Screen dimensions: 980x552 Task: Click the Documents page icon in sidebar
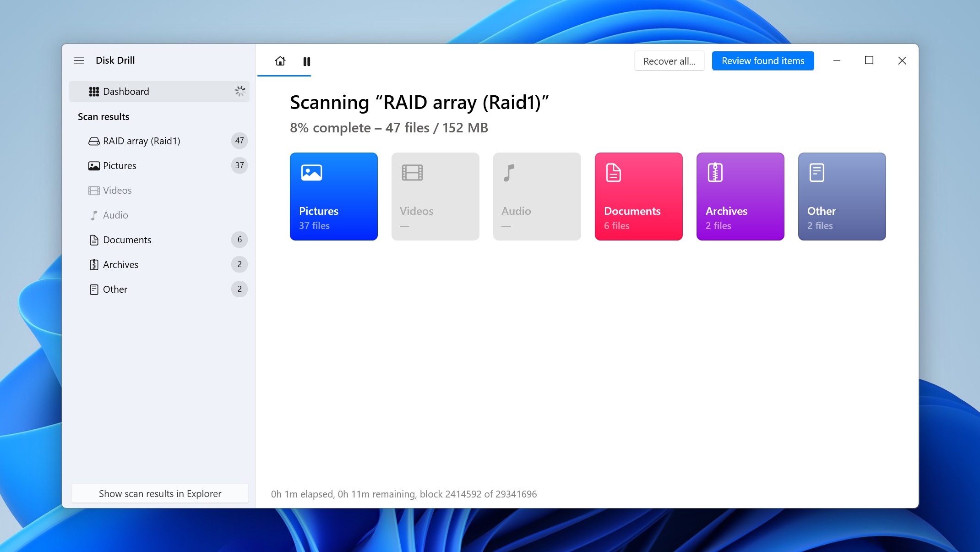coord(93,240)
